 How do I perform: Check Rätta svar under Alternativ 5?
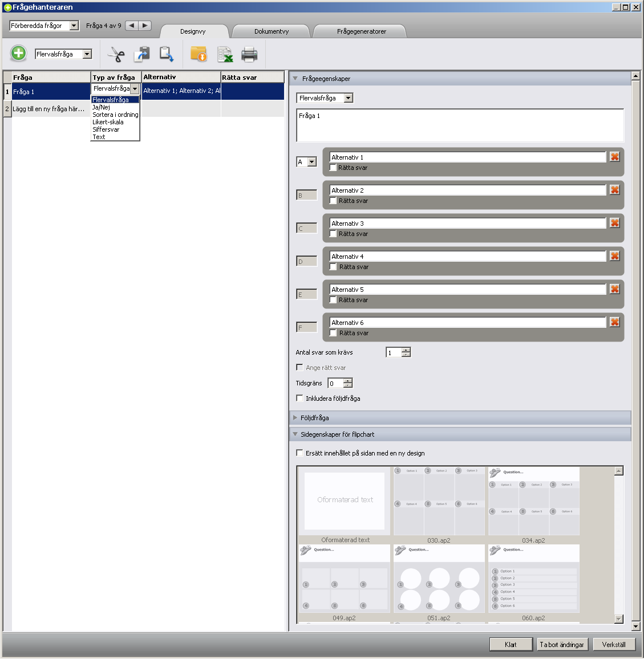(x=333, y=300)
